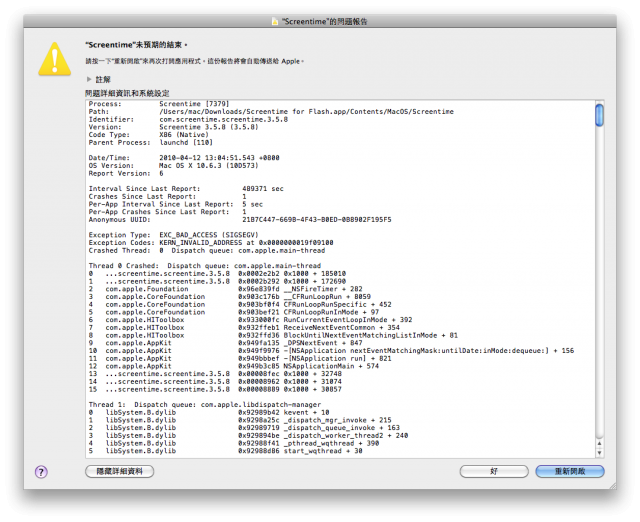640x522 pixels.
Task: Click the CFRunLoopRunInMode + 97 stack frame
Action: click(234, 312)
